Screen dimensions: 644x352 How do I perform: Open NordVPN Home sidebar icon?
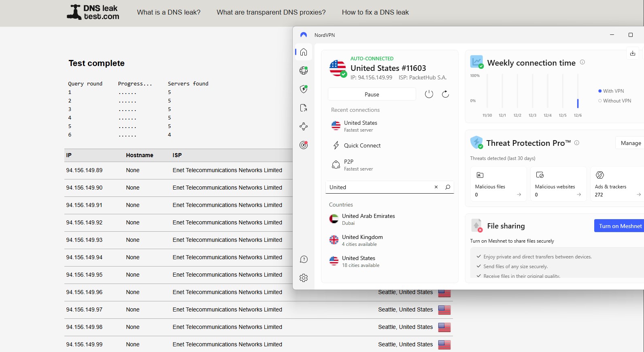click(x=304, y=52)
